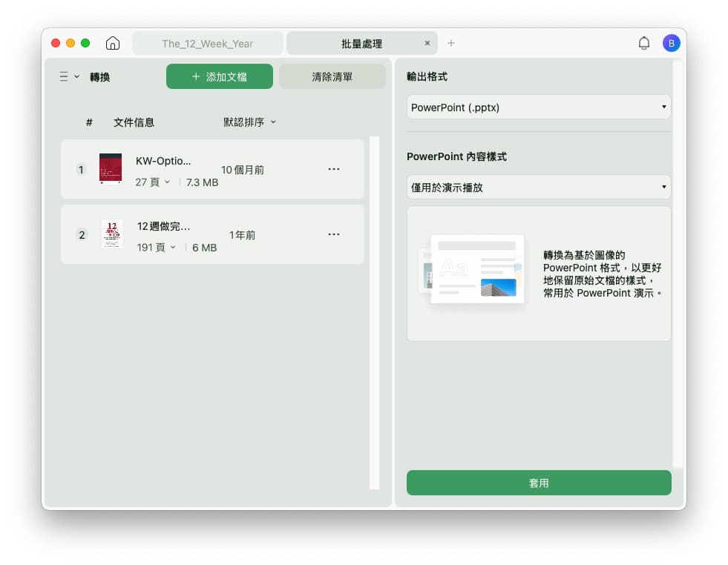Screen dimensions: 728x565
Task: Expand the 默認排序 sort dropdown
Action: click(249, 122)
